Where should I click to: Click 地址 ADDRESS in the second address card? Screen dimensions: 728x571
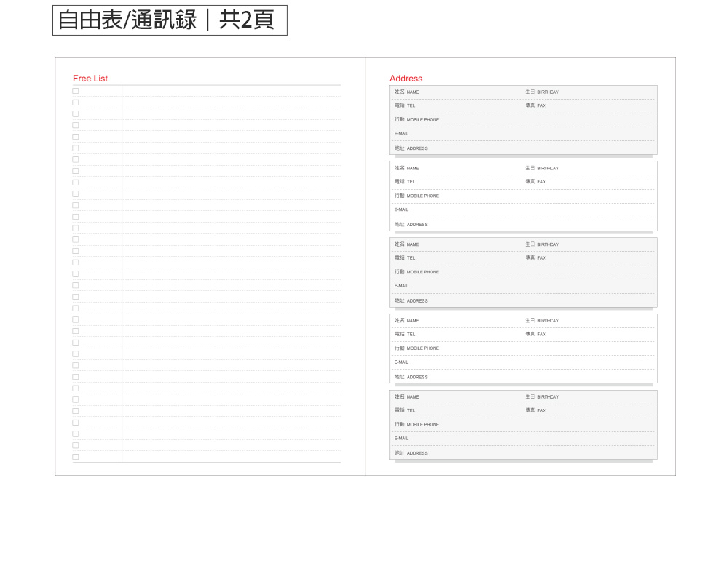411,225
